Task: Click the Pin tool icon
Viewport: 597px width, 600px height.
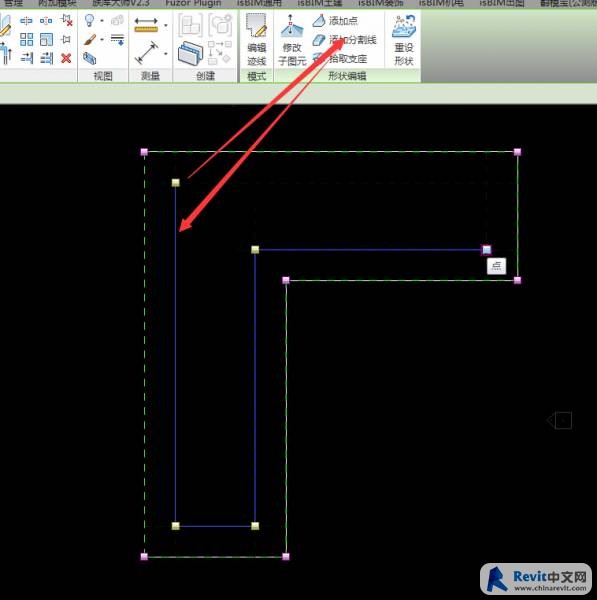Action: pos(66,39)
